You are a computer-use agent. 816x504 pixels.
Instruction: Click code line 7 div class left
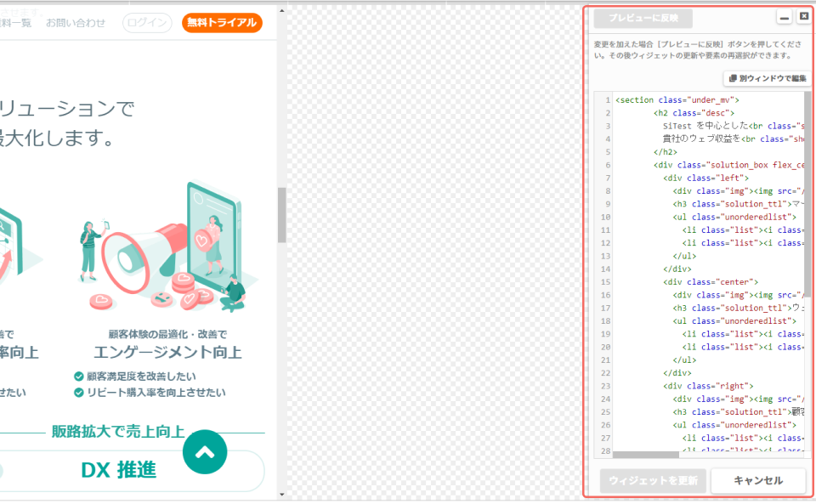(x=705, y=178)
